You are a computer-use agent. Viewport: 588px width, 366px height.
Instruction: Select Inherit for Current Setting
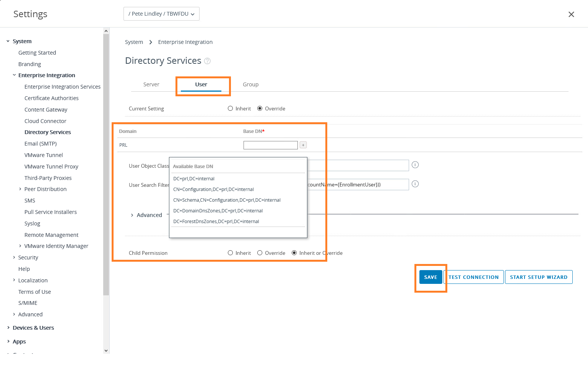[x=231, y=109]
